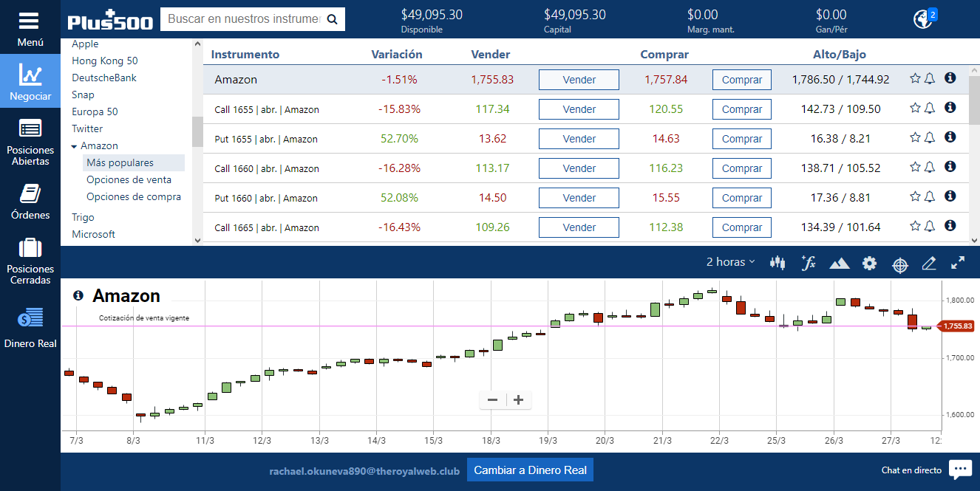Show info for the Amazon instrument row
This screenshot has height=491, width=980.
coord(950,78)
